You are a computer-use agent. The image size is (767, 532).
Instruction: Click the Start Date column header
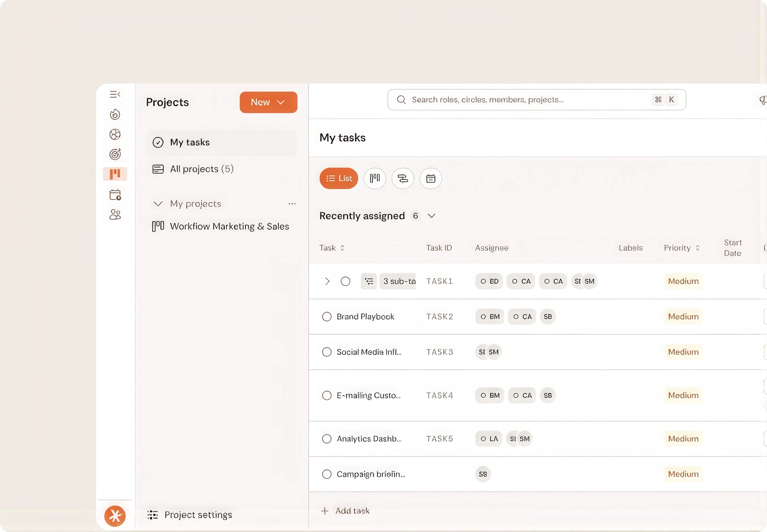[x=733, y=248]
